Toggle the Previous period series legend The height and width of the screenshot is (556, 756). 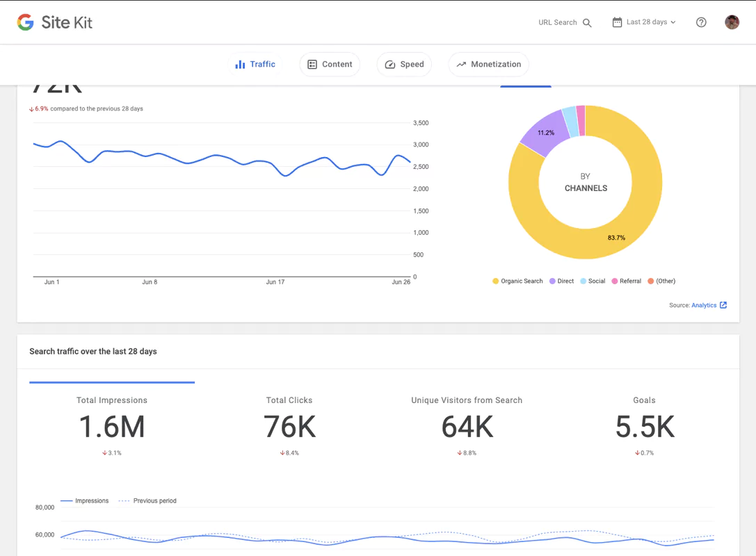147,500
